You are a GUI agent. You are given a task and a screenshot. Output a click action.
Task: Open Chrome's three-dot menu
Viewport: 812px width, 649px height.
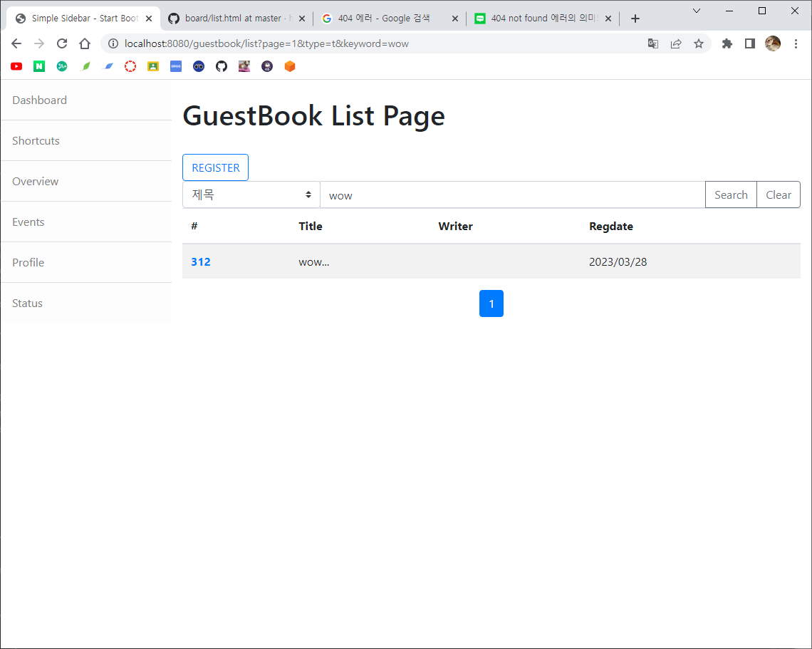[796, 43]
